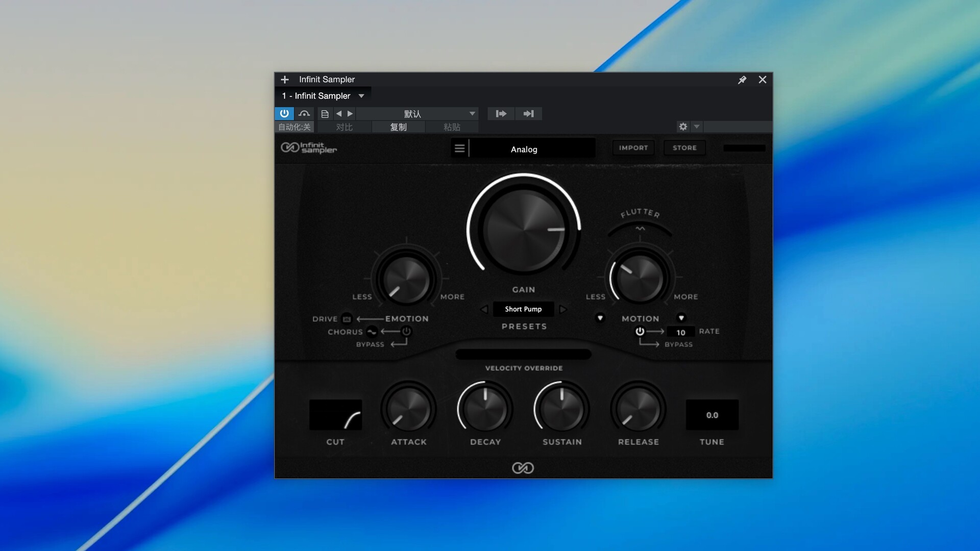The image size is (980, 551).
Task: Click the DRIVE icon next to Emotion
Action: pyautogui.click(x=346, y=319)
